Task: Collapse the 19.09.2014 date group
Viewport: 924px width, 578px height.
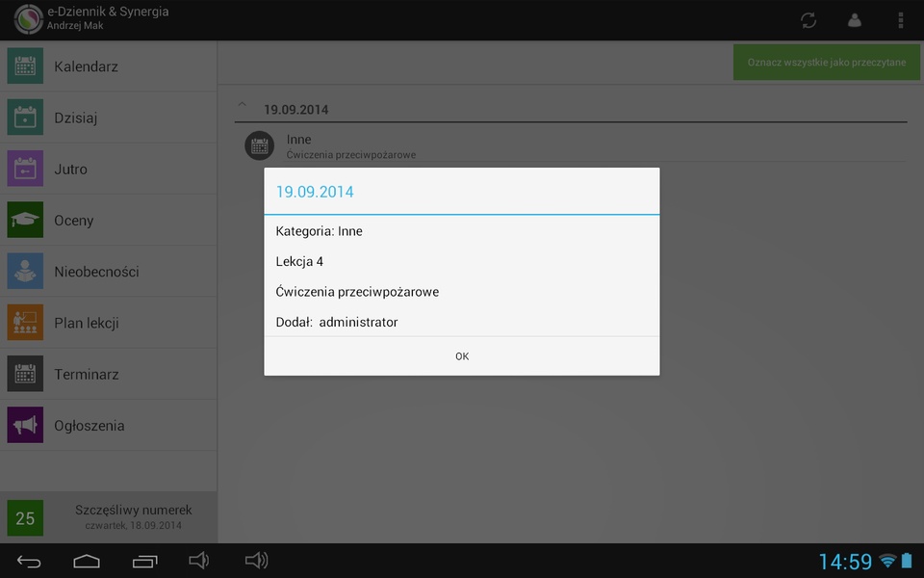Action: [242, 104]
